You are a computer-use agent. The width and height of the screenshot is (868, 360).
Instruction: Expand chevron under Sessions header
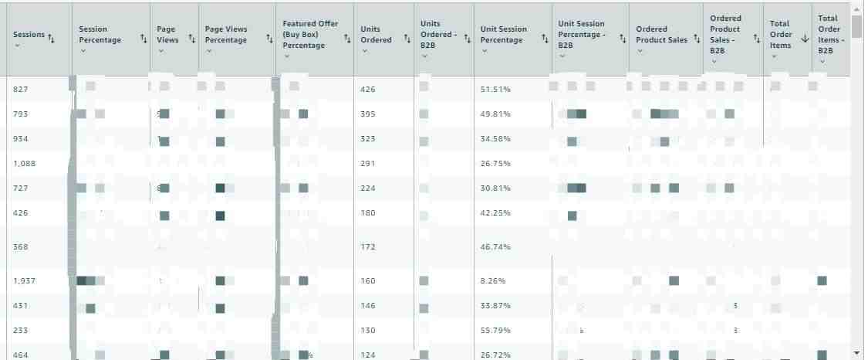[x=17, y=46]
